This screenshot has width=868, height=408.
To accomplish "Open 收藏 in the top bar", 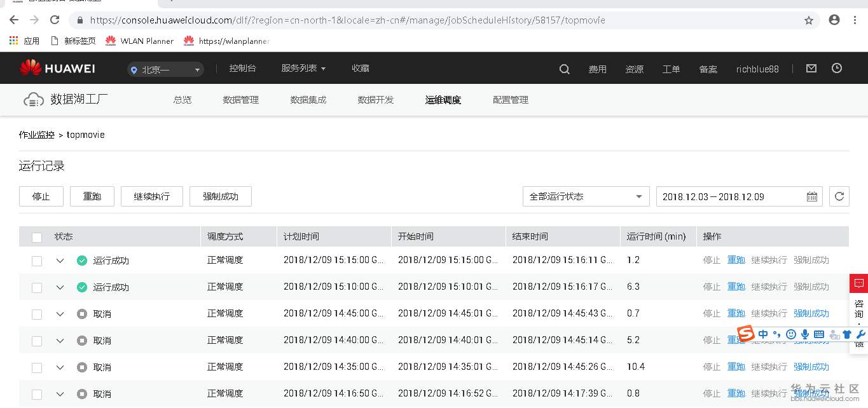I will click(360, 68).
